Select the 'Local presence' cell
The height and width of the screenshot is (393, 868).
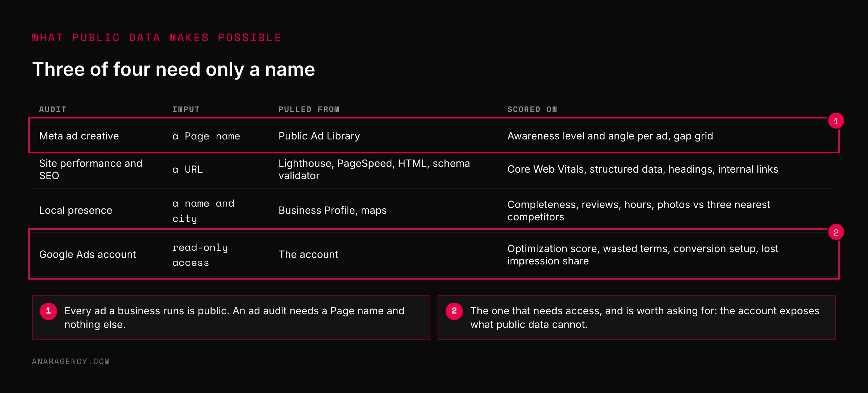point(76,210)
